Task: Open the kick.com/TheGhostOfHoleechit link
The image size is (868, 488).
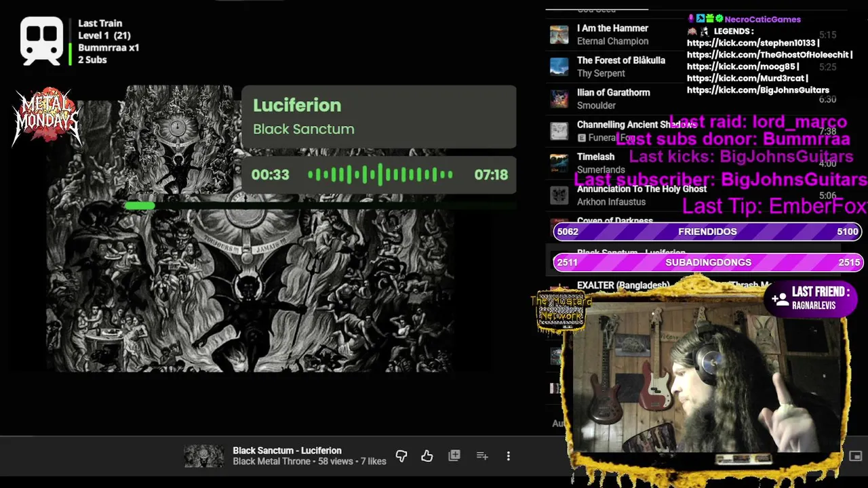Action: (768, 55)
